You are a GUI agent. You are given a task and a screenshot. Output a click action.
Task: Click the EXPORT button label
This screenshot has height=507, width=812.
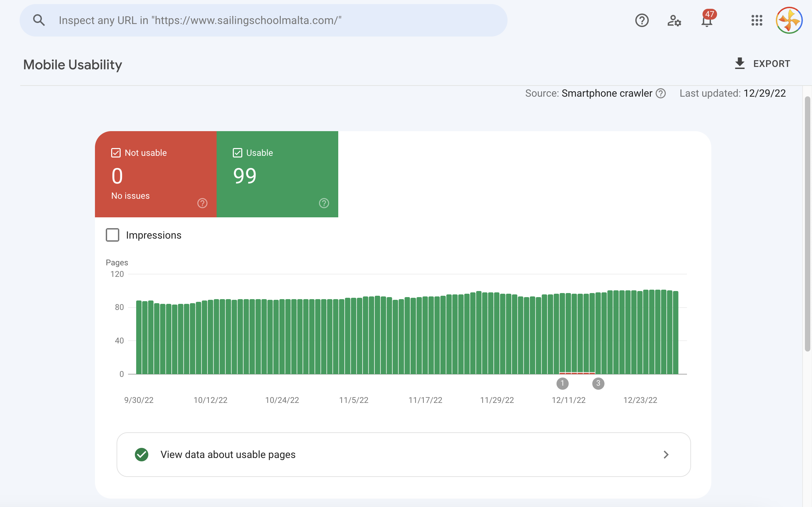tap(771, 64)
